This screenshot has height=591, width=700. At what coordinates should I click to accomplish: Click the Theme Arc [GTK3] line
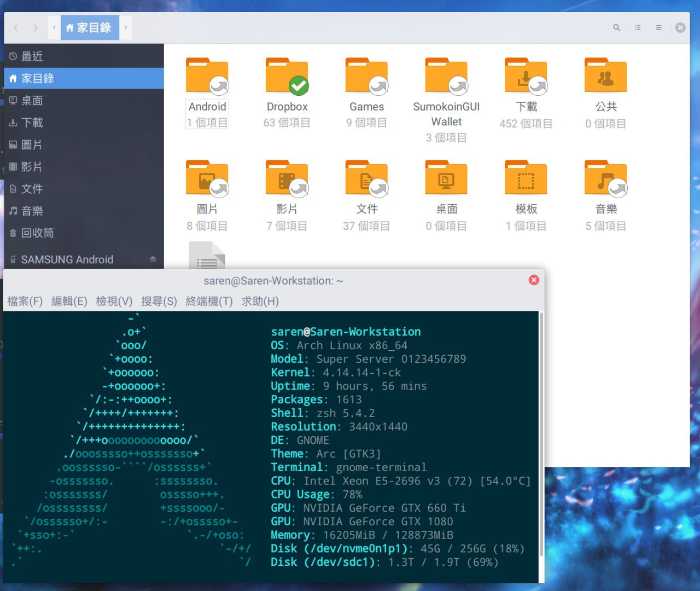326,454
